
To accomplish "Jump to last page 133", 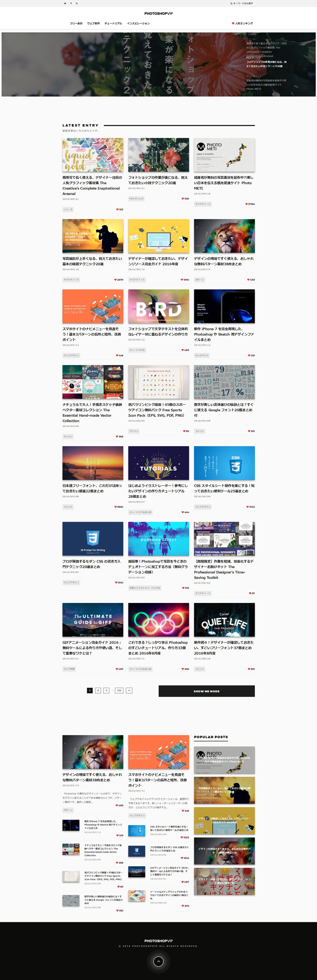I will pyautogui.click(x=119, y=690).
